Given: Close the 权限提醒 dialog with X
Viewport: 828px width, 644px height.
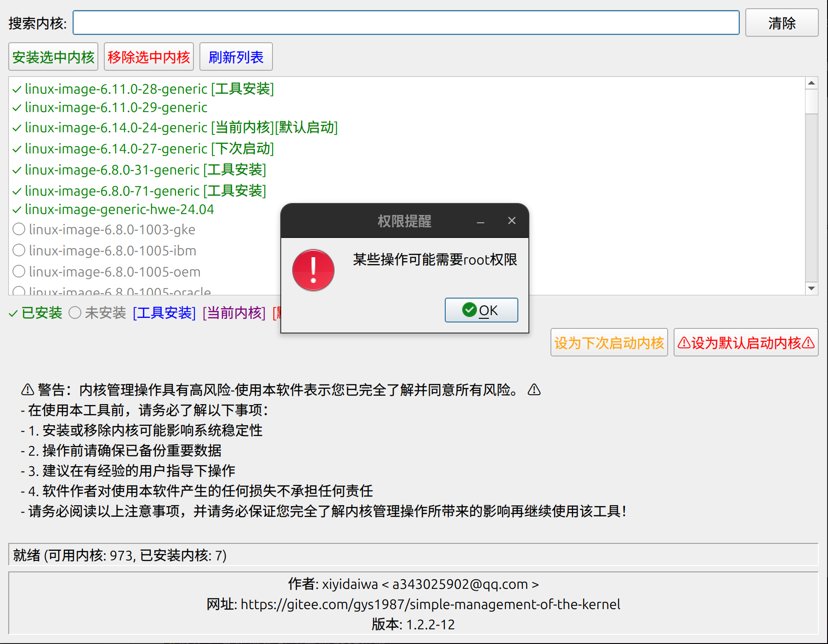Looking at the screenshot, I should coord(511,221).
